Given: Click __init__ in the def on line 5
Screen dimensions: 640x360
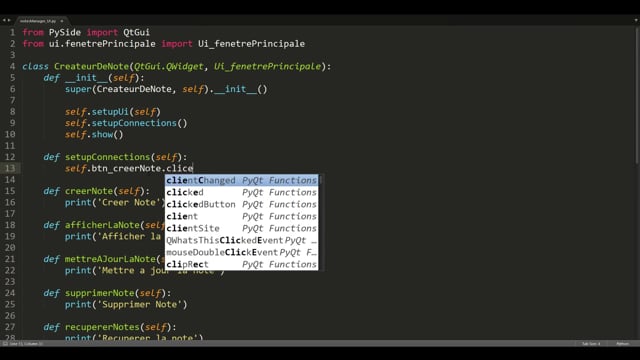Looking at the screenshot, I should click(x=86, y=78).
